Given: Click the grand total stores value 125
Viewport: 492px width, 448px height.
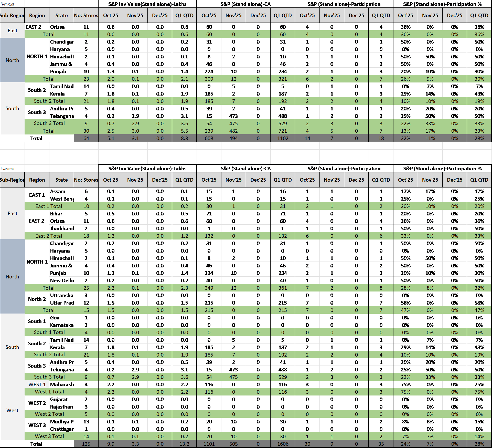Looking at the screenshot, I should [x=86, y=444].
